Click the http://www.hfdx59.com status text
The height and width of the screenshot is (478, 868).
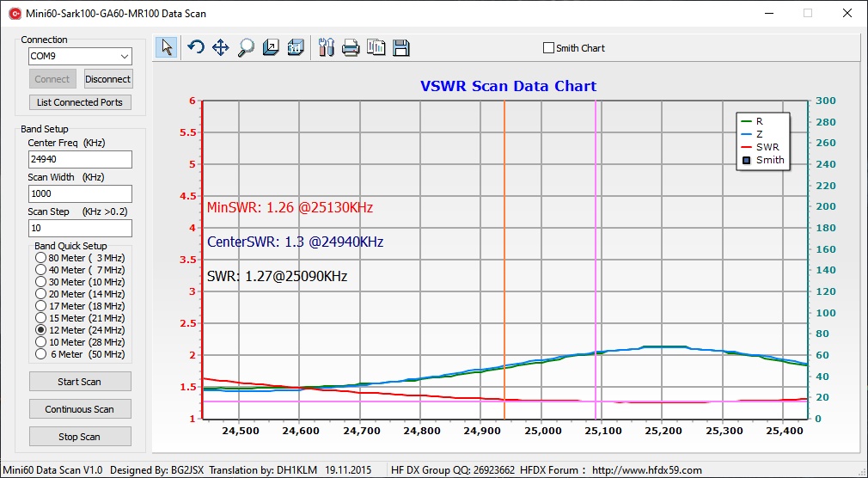pos(646,470)
